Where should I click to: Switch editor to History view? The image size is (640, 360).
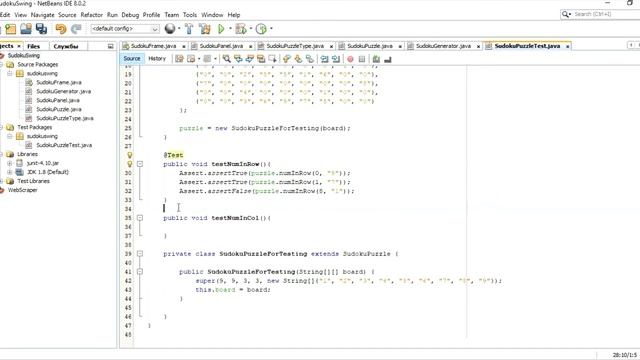(x=157, y=59)
